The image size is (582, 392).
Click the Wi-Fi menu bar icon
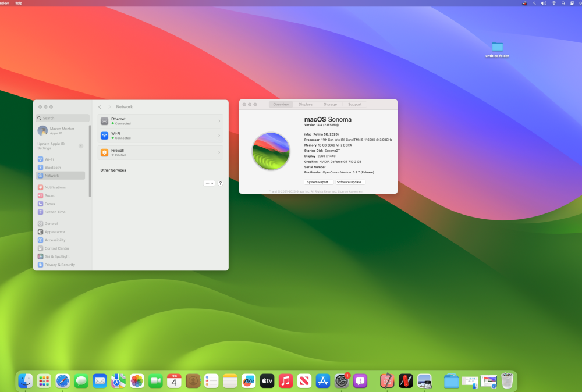pos(553,3)
